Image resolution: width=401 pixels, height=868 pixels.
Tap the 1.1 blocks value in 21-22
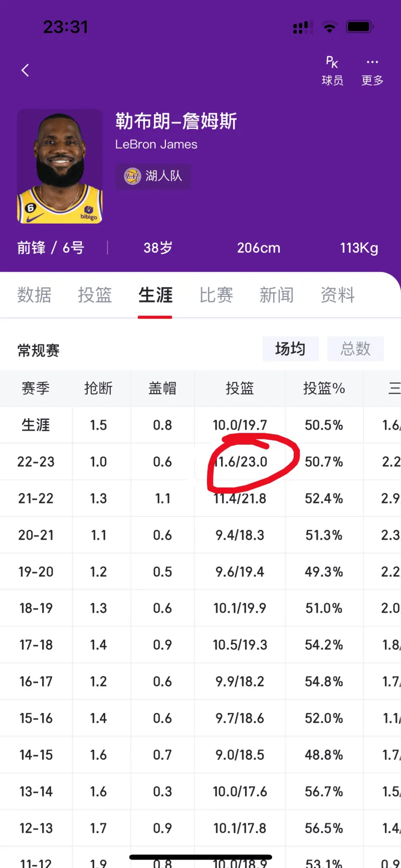[162, 498]
